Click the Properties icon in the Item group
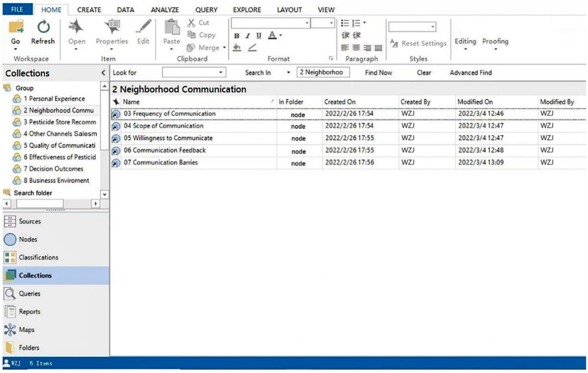The image size is (588, 373). click(112, 27)
